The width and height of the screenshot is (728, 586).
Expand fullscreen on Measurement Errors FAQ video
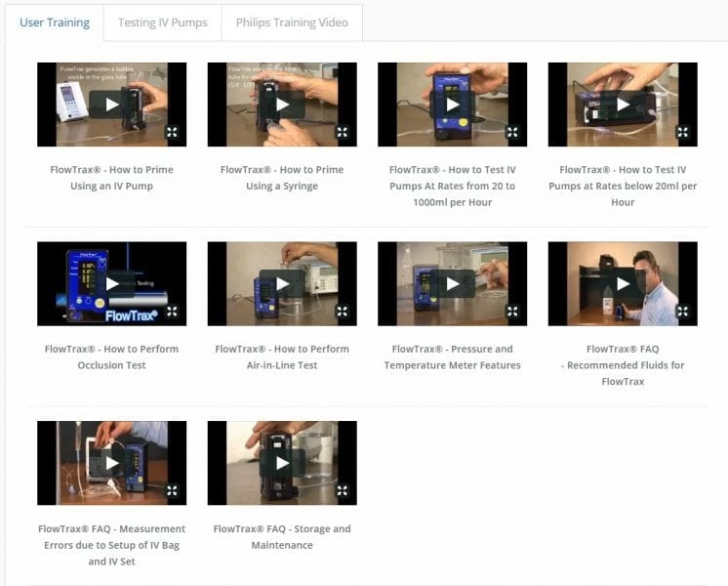point(172,490)
